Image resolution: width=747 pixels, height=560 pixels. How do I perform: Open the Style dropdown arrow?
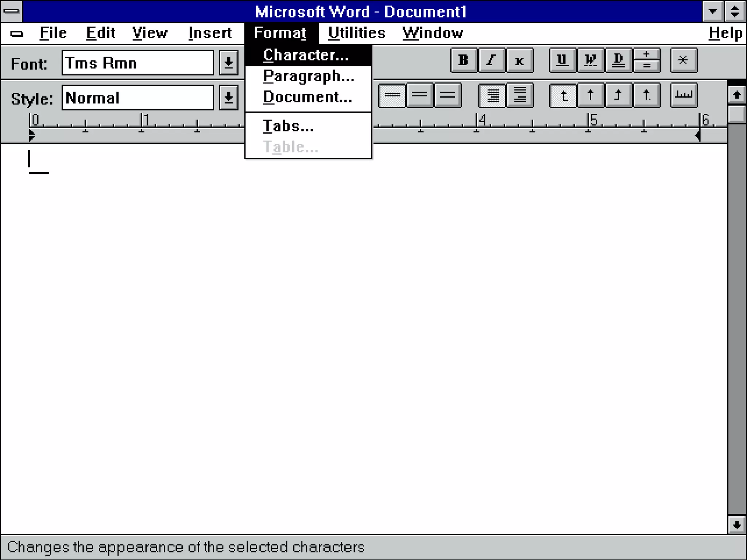coord(229,98)
